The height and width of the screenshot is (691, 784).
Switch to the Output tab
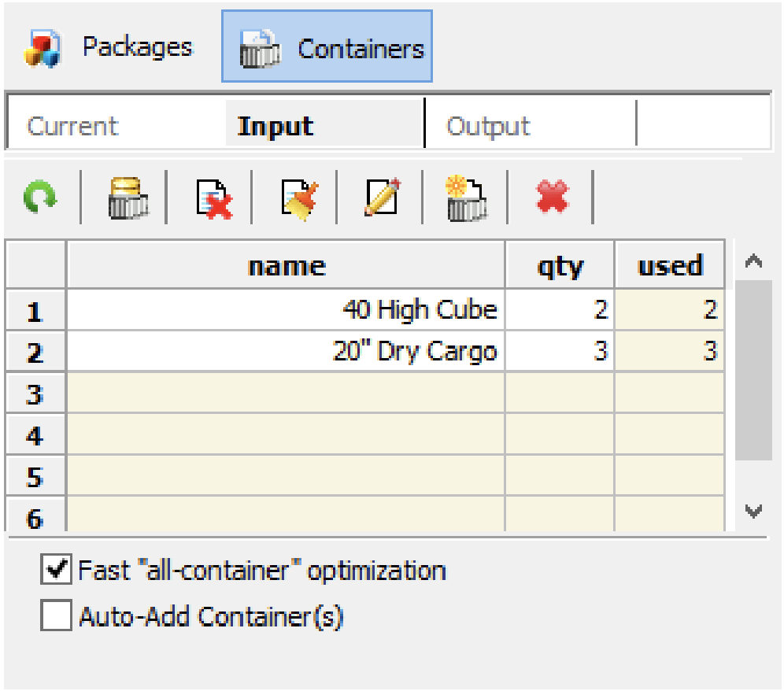click(488, 127)
